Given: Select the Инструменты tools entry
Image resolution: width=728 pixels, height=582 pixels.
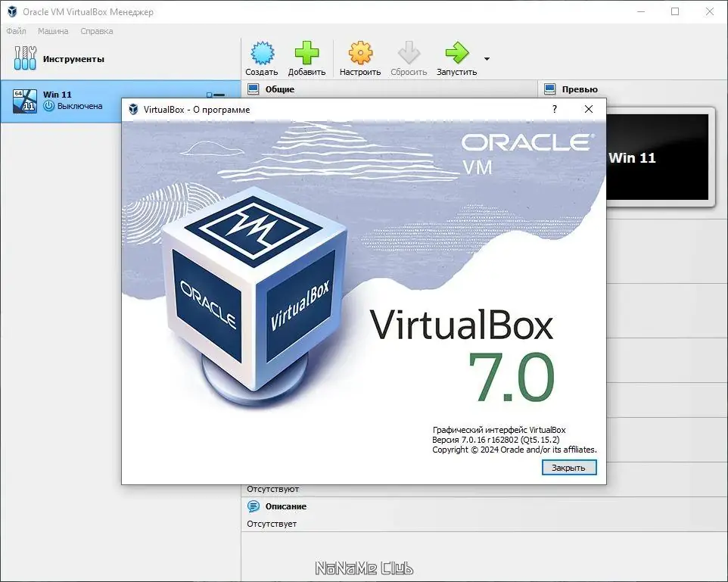Looking at the screenshot, I should tap(120, 59).
